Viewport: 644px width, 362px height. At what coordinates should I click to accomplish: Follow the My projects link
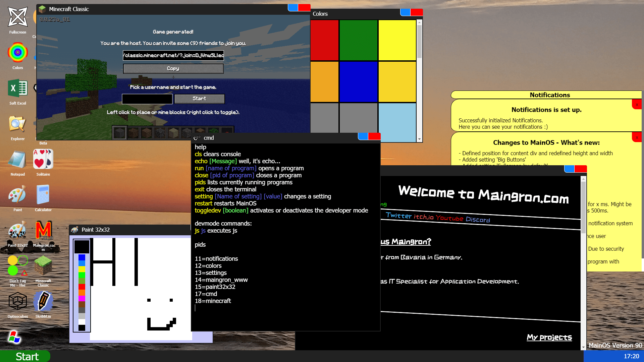[x=549, y=337]
